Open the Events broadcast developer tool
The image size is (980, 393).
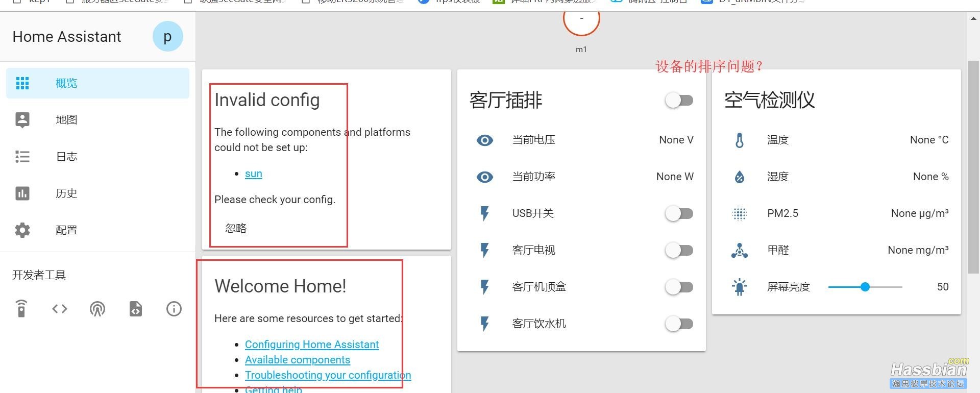(97, 309)
